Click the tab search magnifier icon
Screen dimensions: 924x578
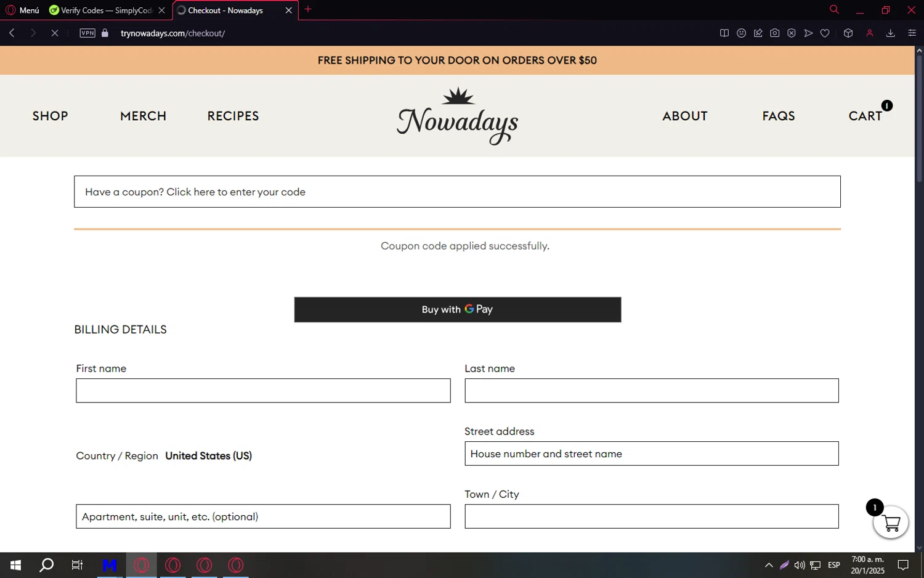pyautogui.click(x=834, y=9)
